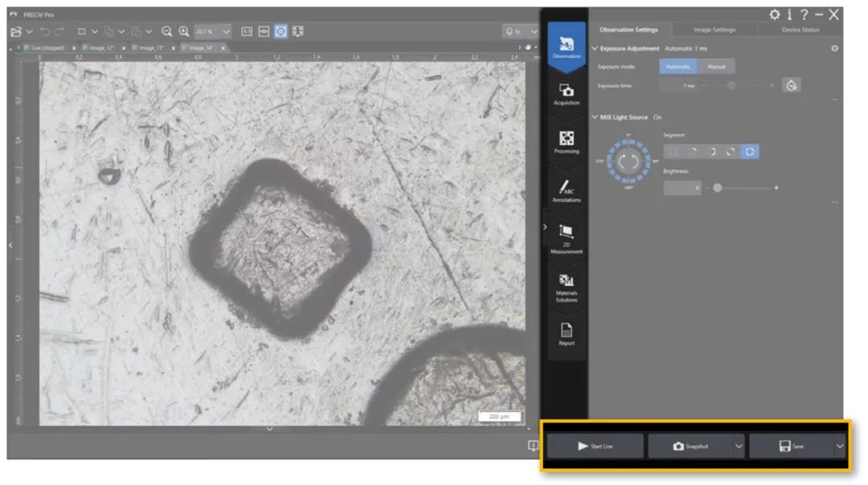Open the rectangle selection tool dropdown arrow
Viewport: 868px width, 485px height.
click(95, 31)
